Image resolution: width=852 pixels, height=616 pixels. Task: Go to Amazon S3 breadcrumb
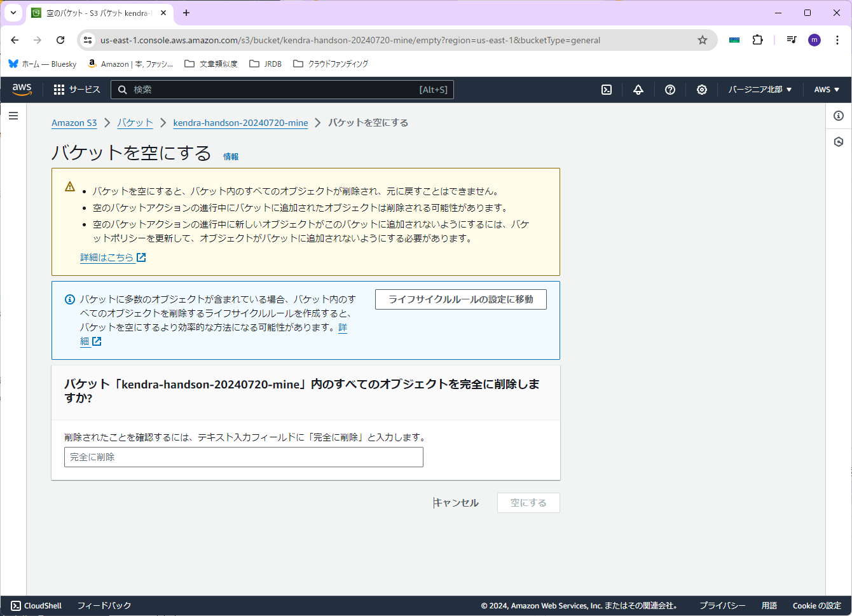click(74, 123)
